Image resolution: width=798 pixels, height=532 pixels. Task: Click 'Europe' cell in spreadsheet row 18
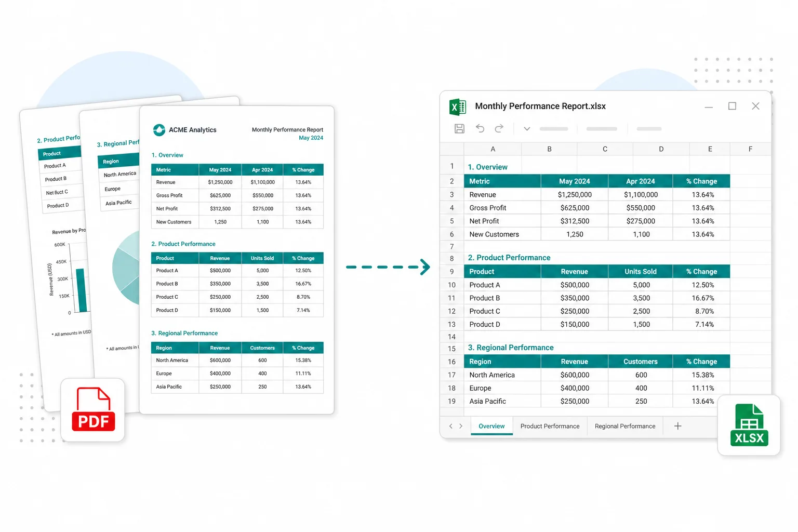502,388
